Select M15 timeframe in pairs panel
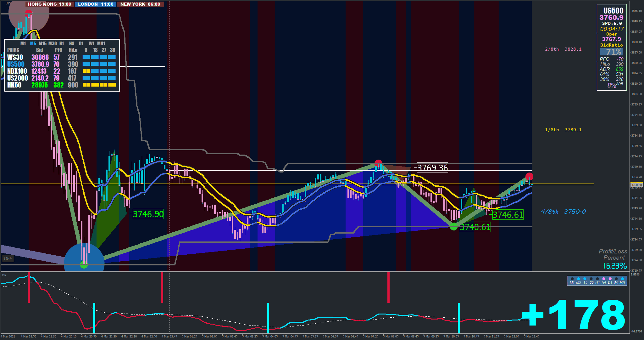Screen dimensions: 644x340 (42, 43)
